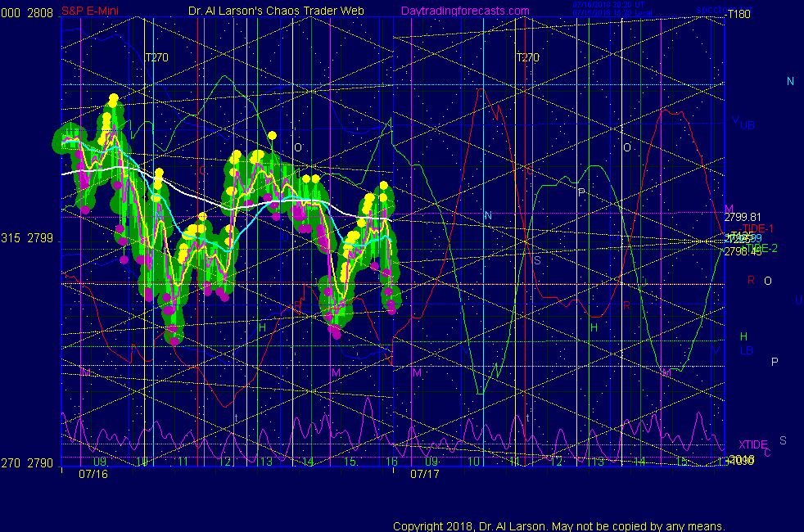
Task: Click the hour 14 label of the 07/17 session
Action: pos(639,462)
